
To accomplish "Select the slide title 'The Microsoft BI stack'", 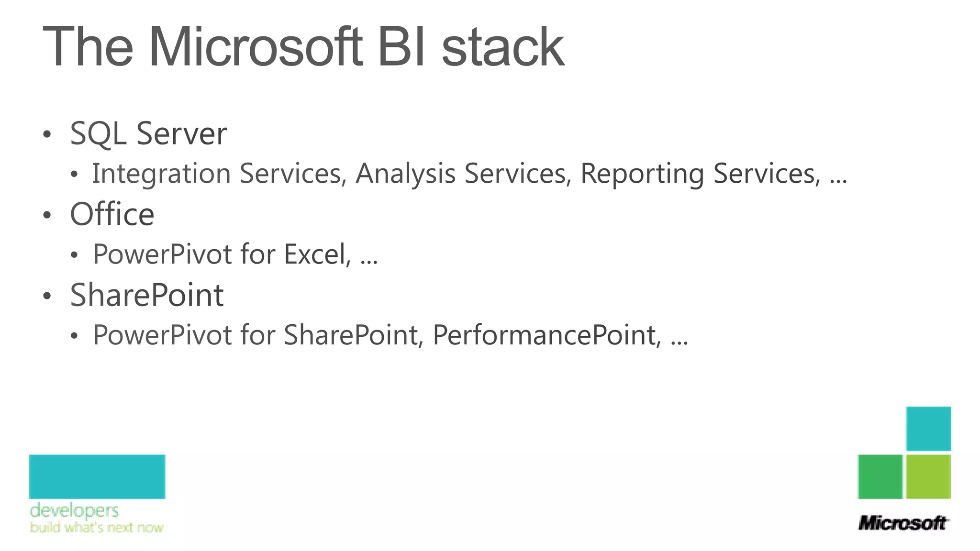I will [303, 47].
